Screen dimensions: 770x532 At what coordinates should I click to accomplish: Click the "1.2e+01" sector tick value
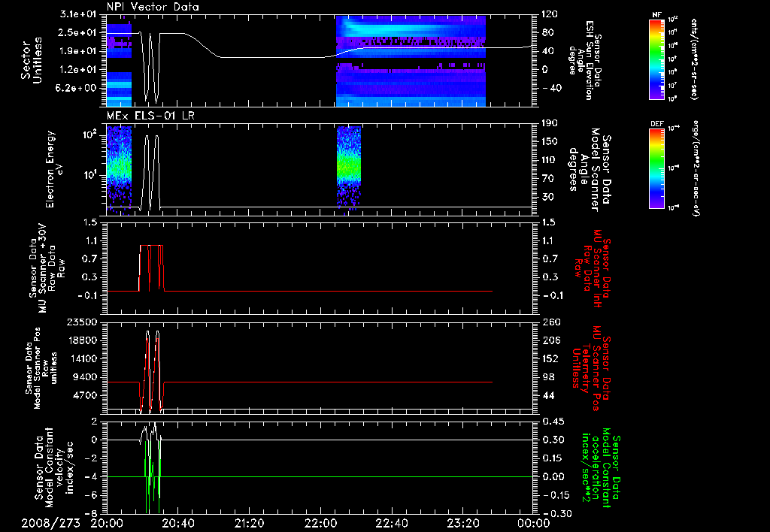point(78,70)
